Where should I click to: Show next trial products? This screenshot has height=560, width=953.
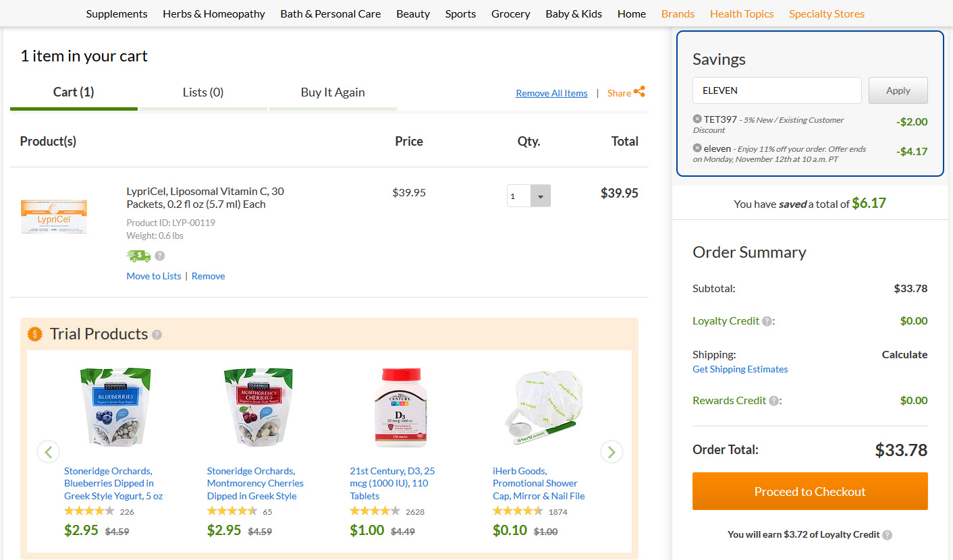point(611,451)
